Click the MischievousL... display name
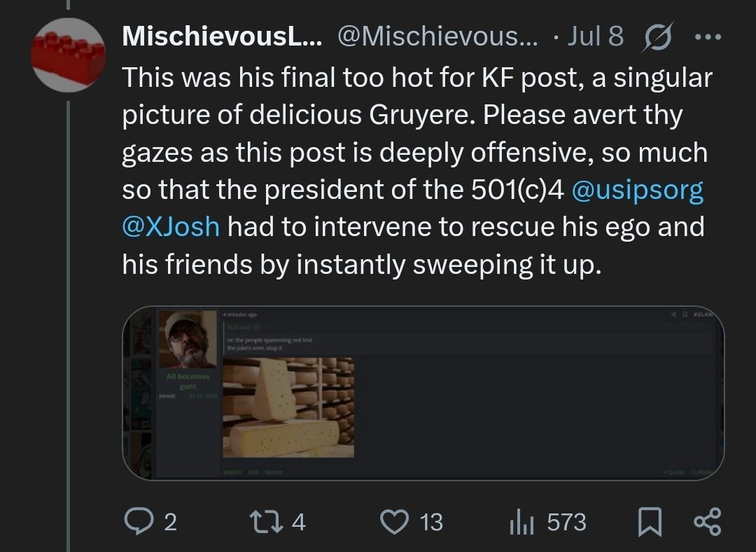This screenshot has width=756, height=552. tap(223, 37)
